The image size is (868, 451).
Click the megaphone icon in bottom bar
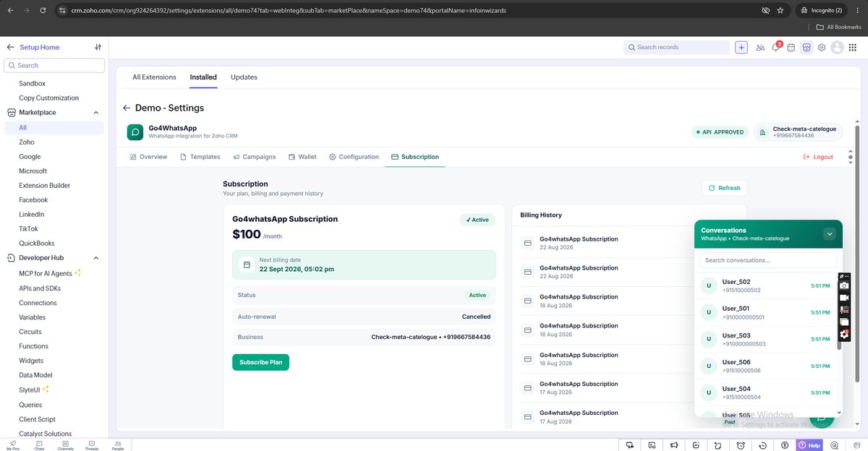674,445
